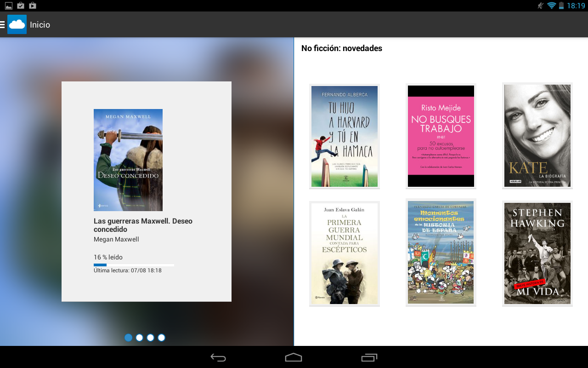Viewport: 588px width, 368px height.
Task: Tap the 18:19 clock
Action: point(576,6)
